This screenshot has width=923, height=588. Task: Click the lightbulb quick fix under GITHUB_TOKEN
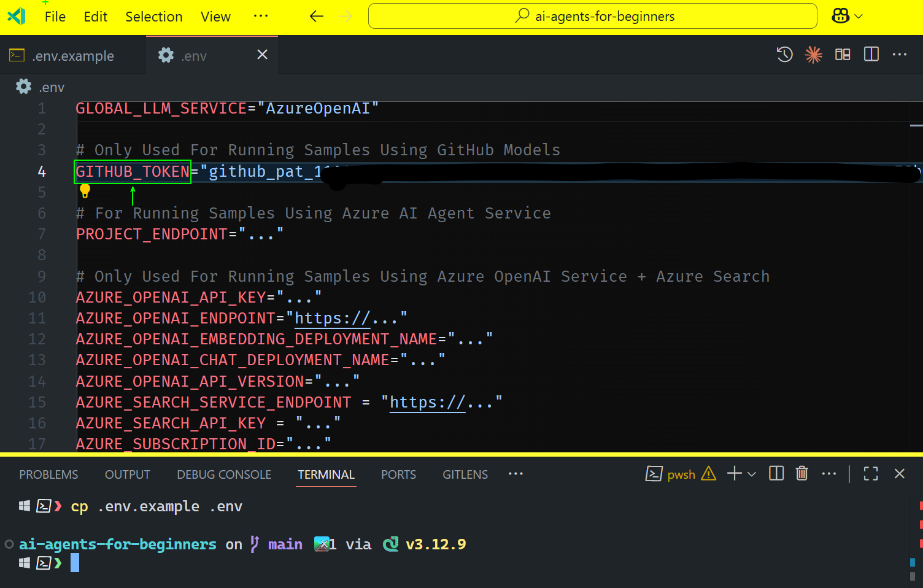pyautogui.click(x=85, y=191)
